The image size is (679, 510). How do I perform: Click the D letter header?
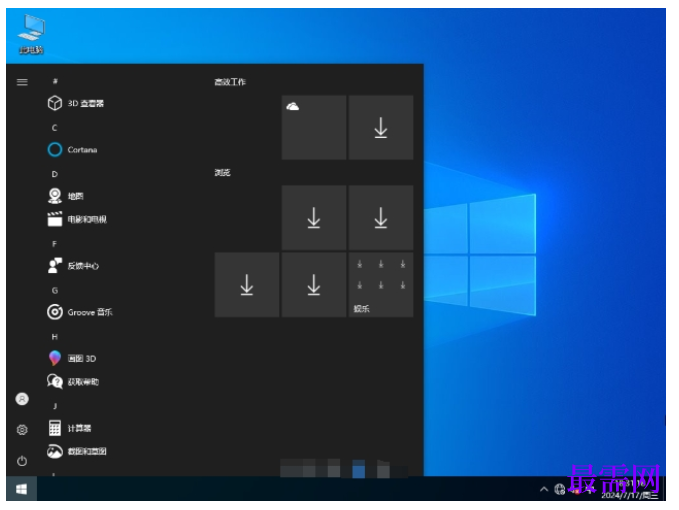[55, 174]
